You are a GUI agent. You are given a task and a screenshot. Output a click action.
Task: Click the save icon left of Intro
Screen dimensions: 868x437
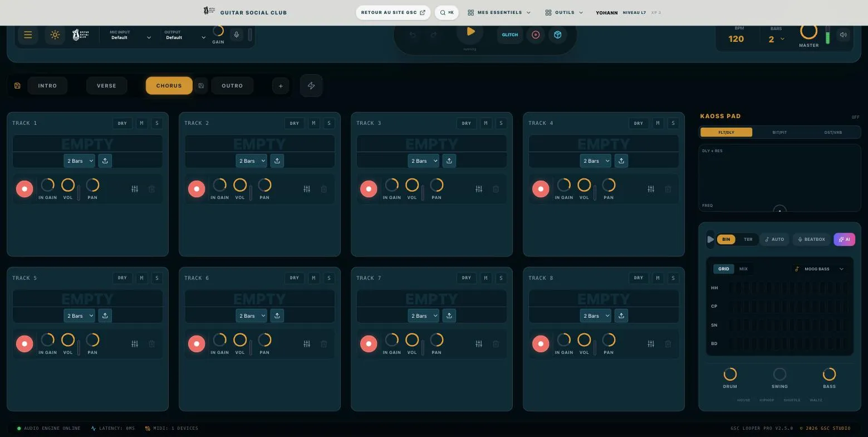[17, 86]
